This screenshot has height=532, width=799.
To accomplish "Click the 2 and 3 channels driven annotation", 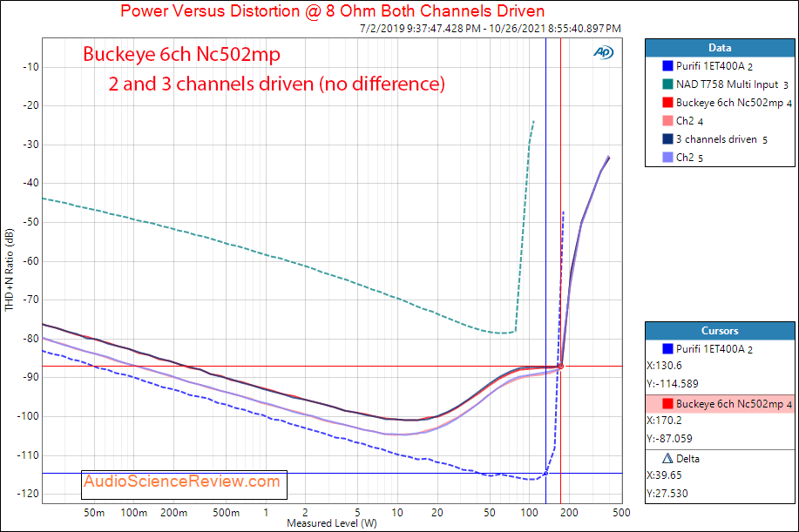I will click(277, 84).
